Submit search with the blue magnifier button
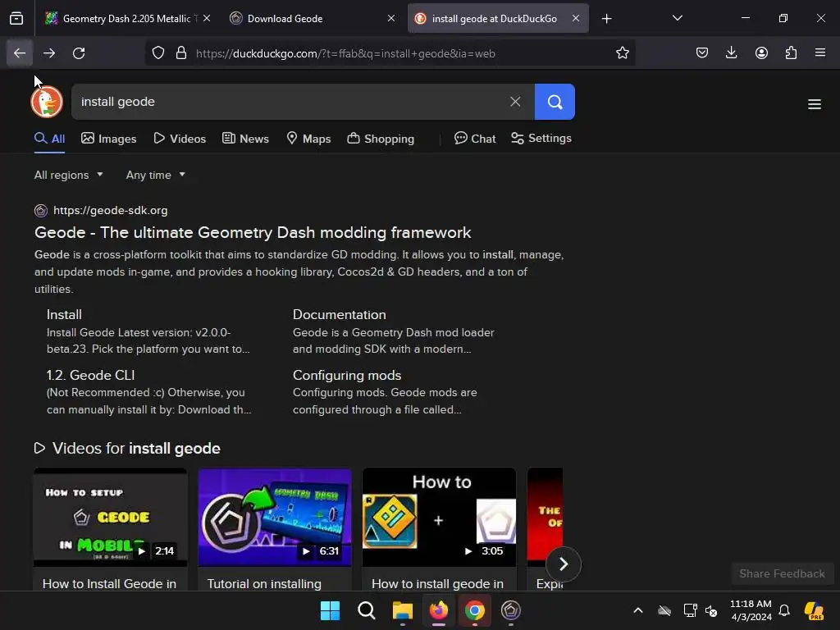Image resolution: width=840 pixels, height=630 pixels. click(555, 102)
